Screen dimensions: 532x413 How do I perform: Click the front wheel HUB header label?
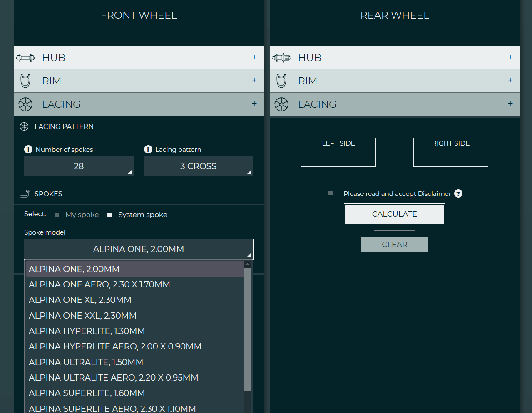tap(54, 58)
